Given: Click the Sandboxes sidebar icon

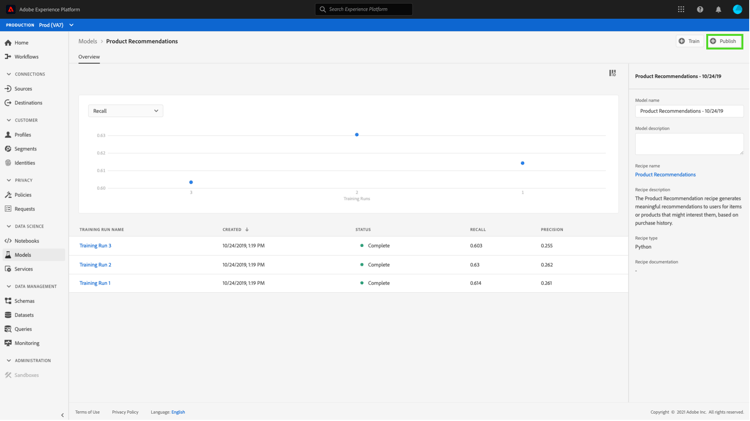Looking at the screenshot, I should (x=8, y=375).
